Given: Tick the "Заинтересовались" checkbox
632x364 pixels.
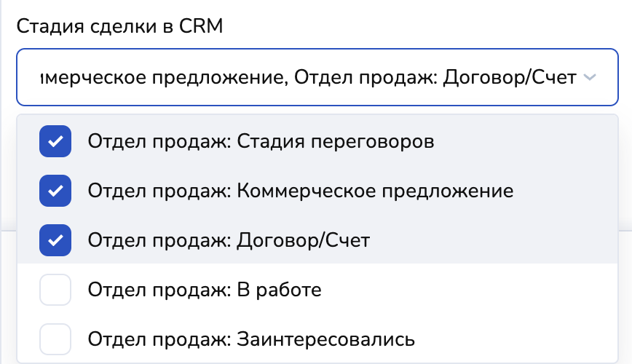Looking at the screenshot, I should 55,339.
